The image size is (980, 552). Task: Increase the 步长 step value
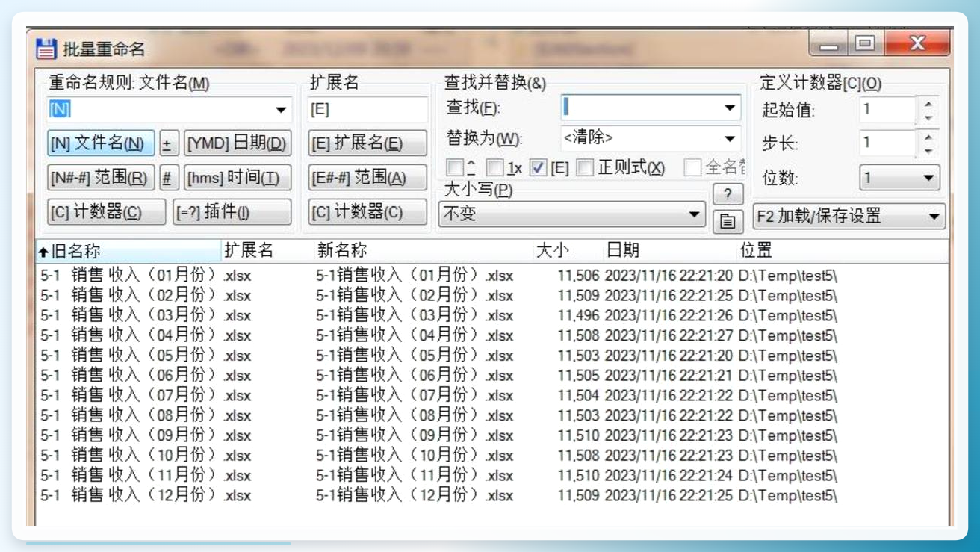pyautogui.click(x=928, y=137)
